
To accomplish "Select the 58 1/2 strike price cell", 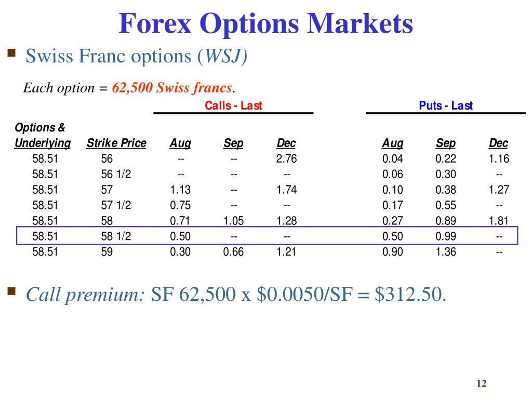I will pyautogui.click(x=116, y=236).
